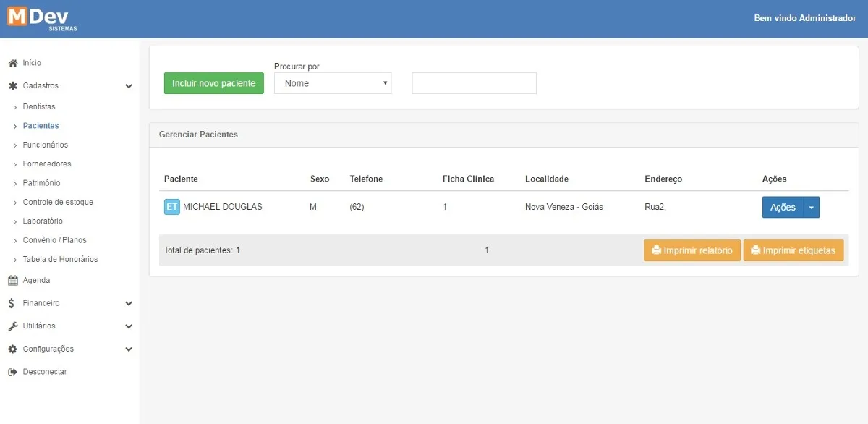The height and width of the screenshot is (424, 868).
Task: Click the ET avatar badge of Michael Douglas
Action: coord(172,207)
